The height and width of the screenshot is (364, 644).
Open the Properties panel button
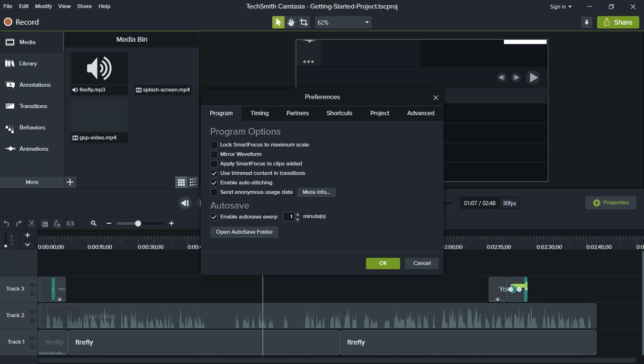pyautogui.click(x=611, y=203)
